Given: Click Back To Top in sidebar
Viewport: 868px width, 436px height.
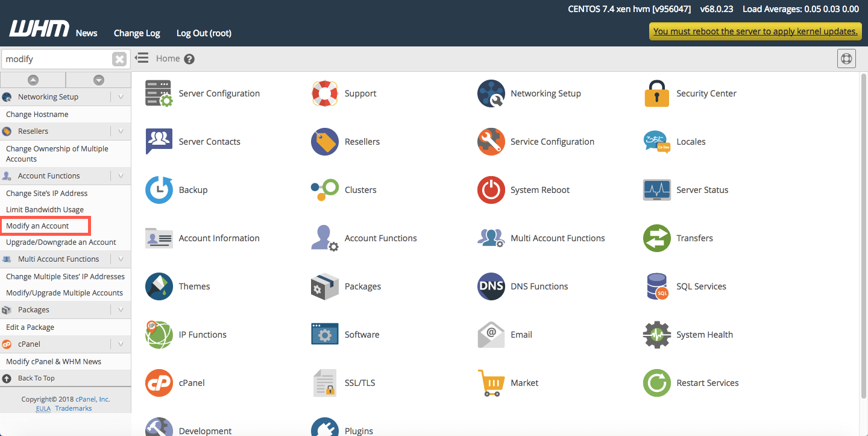Looking at the screenshot, I should click(x=36, y=378).
